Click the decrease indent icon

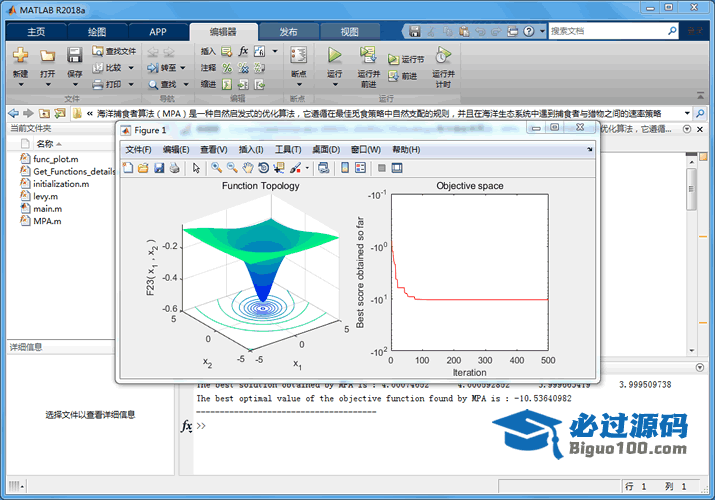[259, 84]
